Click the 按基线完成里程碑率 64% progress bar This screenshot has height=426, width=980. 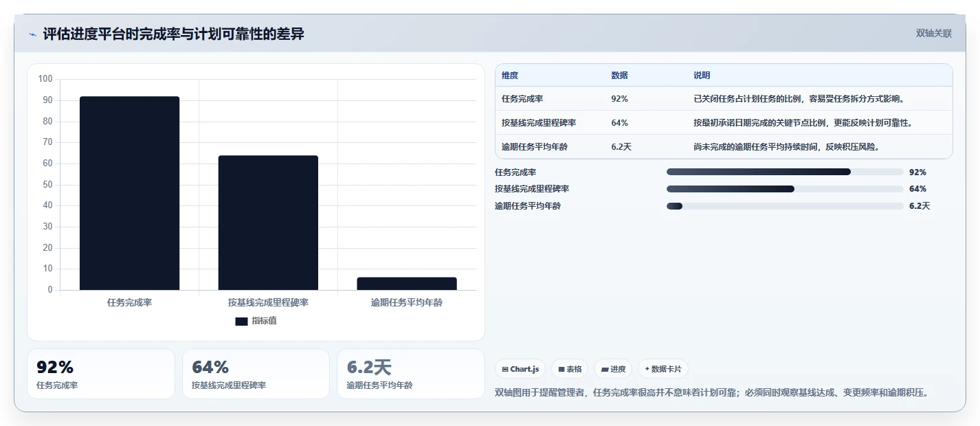[785, 189]
